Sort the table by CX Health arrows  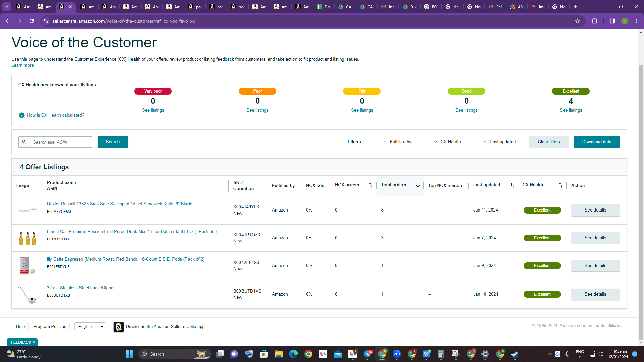click(561, 185)
